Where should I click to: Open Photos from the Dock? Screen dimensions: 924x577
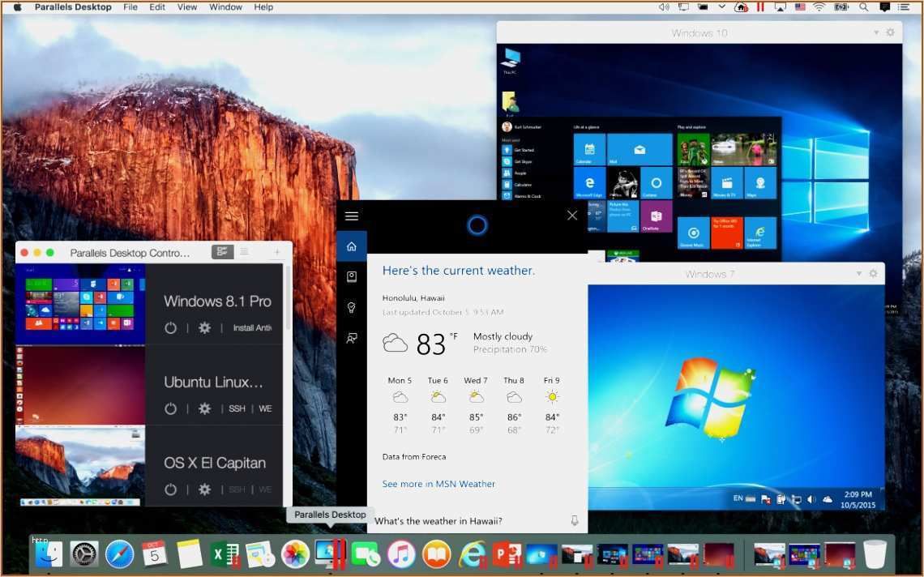[x=295, y=554]
